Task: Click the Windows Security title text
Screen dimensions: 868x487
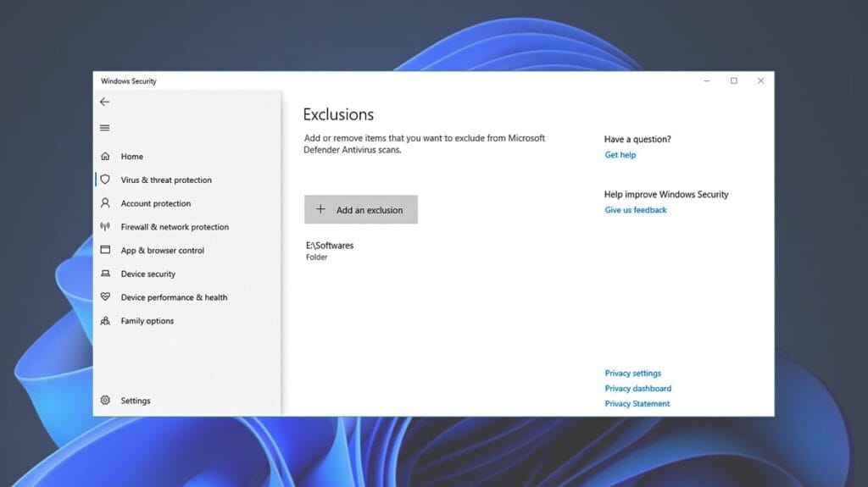Action: coord(129,80)
